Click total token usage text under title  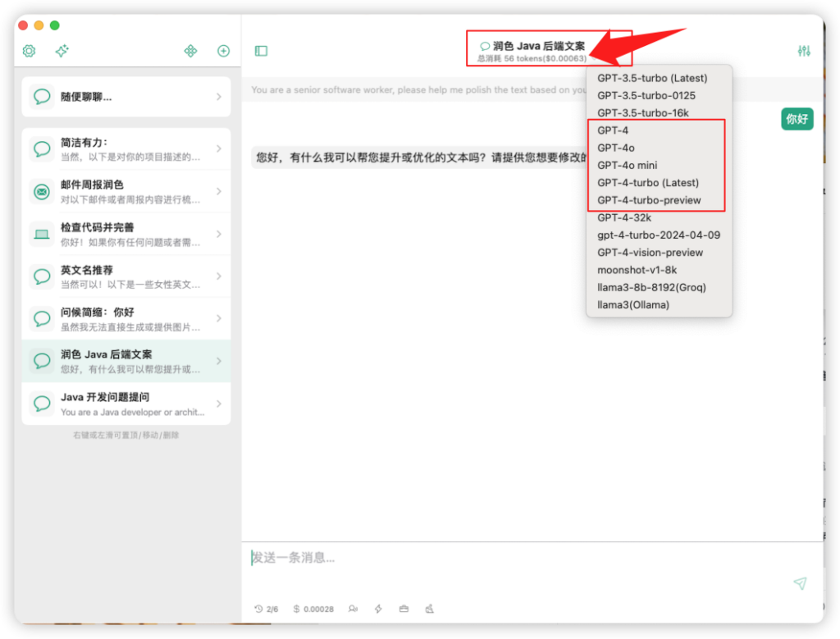(x=532, y=58)
